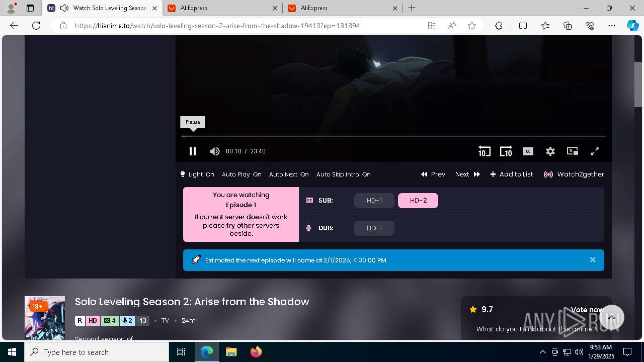The image size is (644, 362).
Task: Switch to the second AliExpress tab
Action: click(x=342, y=8)
